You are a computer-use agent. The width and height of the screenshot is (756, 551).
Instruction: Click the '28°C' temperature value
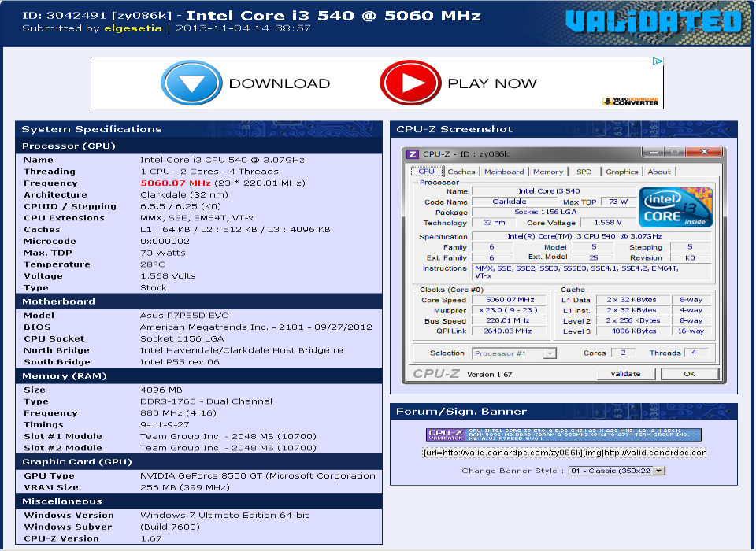152,264
